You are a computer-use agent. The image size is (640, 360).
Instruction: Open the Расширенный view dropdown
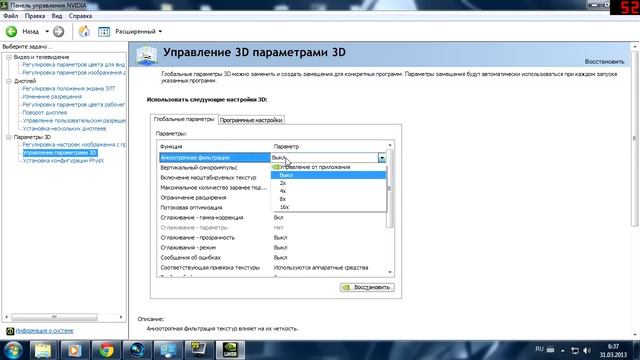pos(138,31)
